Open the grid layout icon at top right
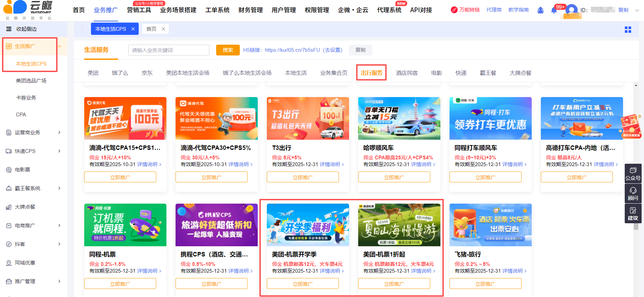 pyautogui.click(x=628, y=30)
